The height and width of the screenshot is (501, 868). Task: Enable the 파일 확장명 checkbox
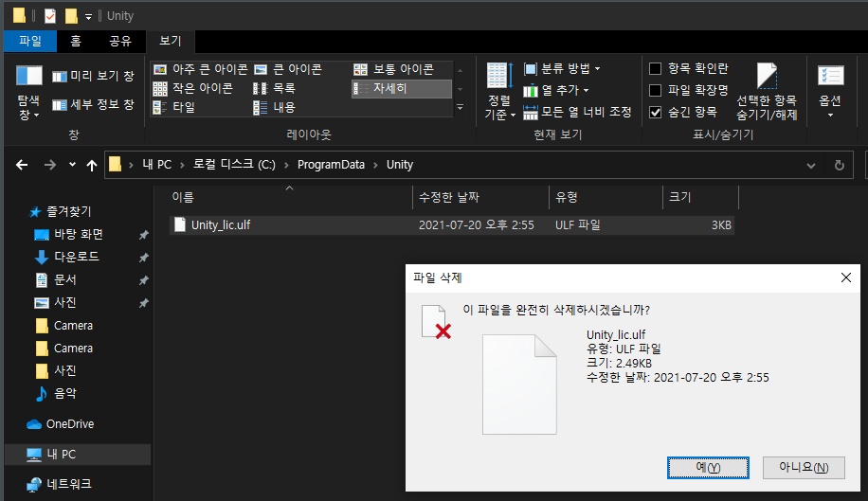656,90
